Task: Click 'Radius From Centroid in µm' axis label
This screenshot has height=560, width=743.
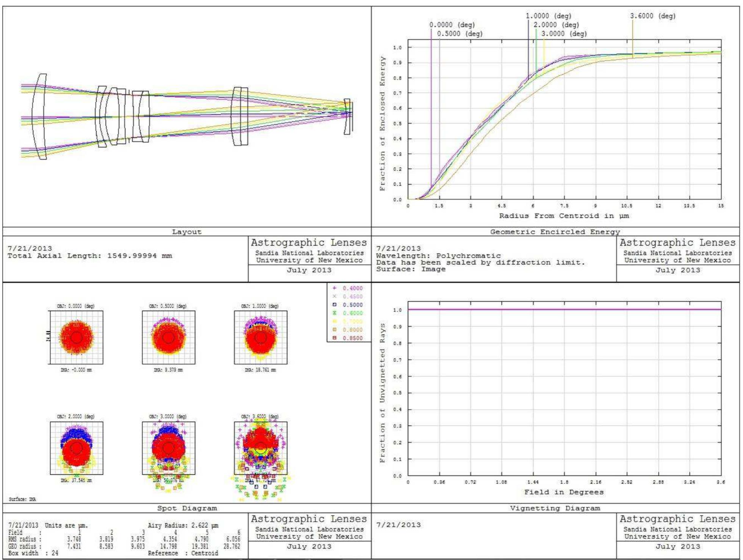Action: (x=564, y=216)
